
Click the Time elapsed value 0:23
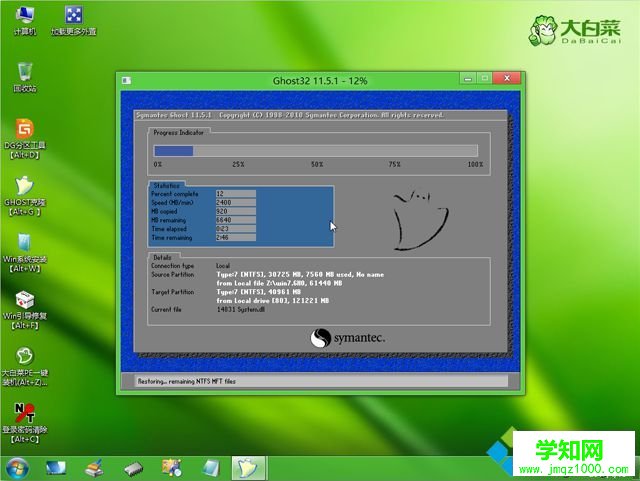[236, 229]
